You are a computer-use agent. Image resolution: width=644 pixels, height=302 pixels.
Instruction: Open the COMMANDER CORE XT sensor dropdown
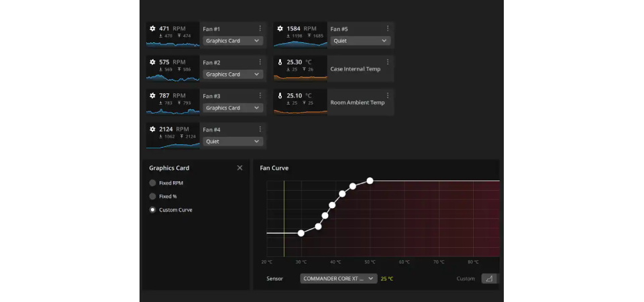tap(338, 279)
